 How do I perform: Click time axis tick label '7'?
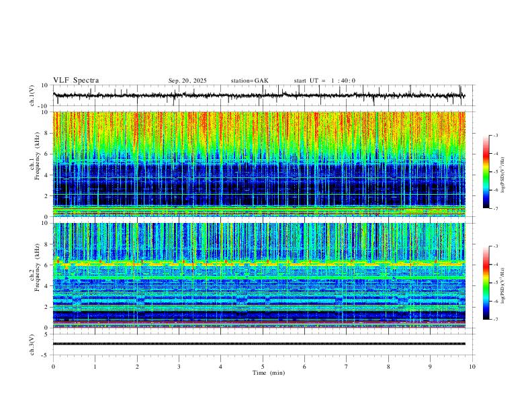(347, 367)
